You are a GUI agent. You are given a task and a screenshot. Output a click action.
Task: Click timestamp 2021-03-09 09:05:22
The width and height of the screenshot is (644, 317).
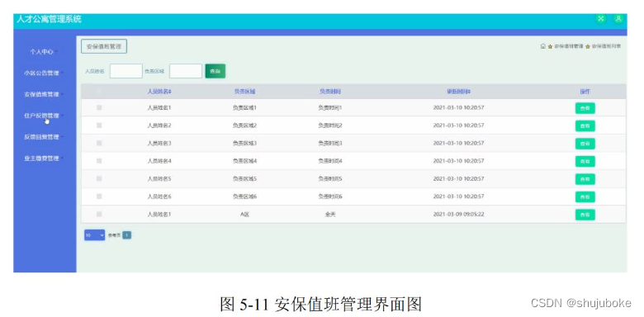pyautogui.click(x=458, y=214)
